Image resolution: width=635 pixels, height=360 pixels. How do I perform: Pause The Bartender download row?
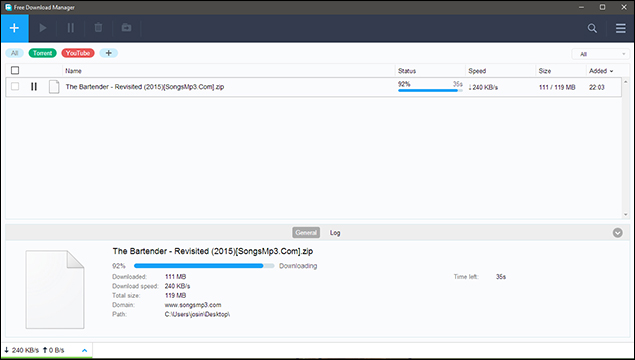34,87
